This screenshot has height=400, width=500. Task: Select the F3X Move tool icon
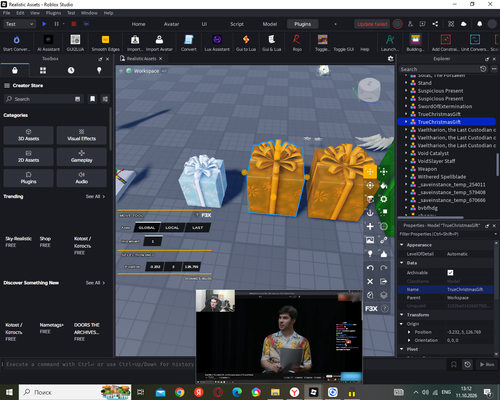coord(370,172)
